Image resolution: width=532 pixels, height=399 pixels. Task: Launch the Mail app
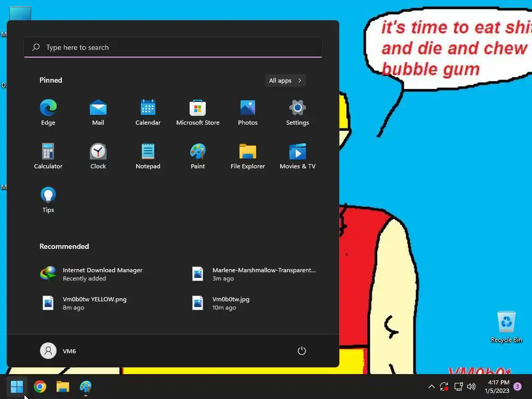coord(98,113)
